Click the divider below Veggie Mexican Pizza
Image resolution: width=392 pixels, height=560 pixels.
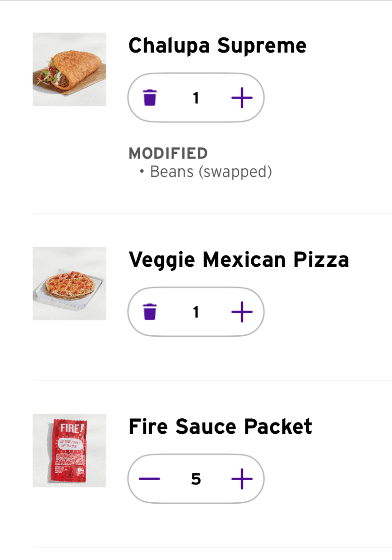tap(212, 380)
